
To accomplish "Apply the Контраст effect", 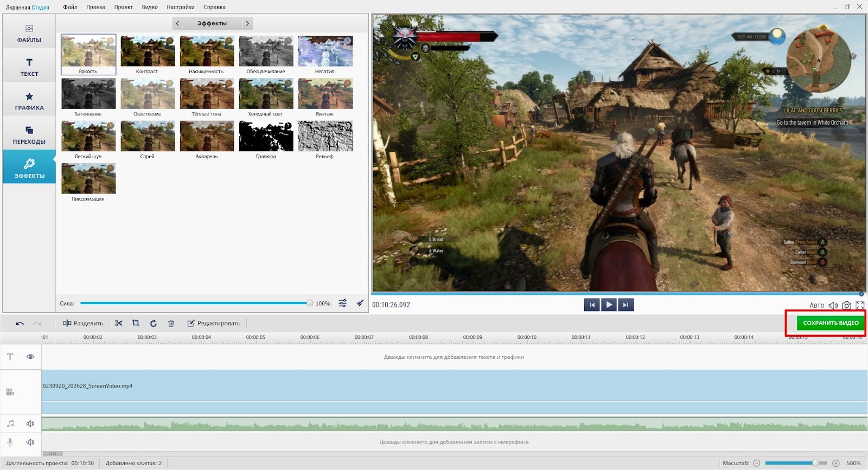I will click(x=148, y=54).
